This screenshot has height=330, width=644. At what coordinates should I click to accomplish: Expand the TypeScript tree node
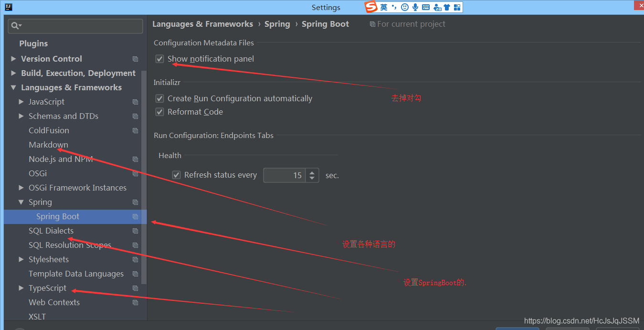pos(21,288)
